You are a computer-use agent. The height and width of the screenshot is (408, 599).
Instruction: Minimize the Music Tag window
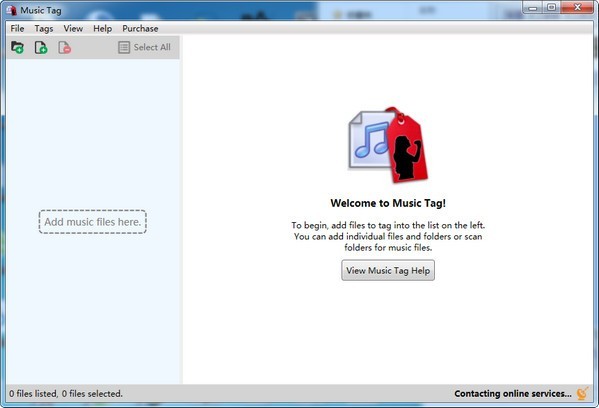tap(533, 8)
